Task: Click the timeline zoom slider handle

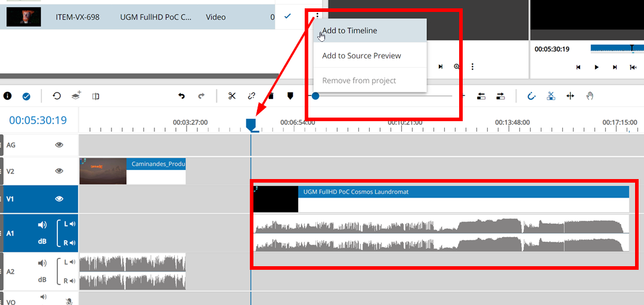Action: [315, 95]
